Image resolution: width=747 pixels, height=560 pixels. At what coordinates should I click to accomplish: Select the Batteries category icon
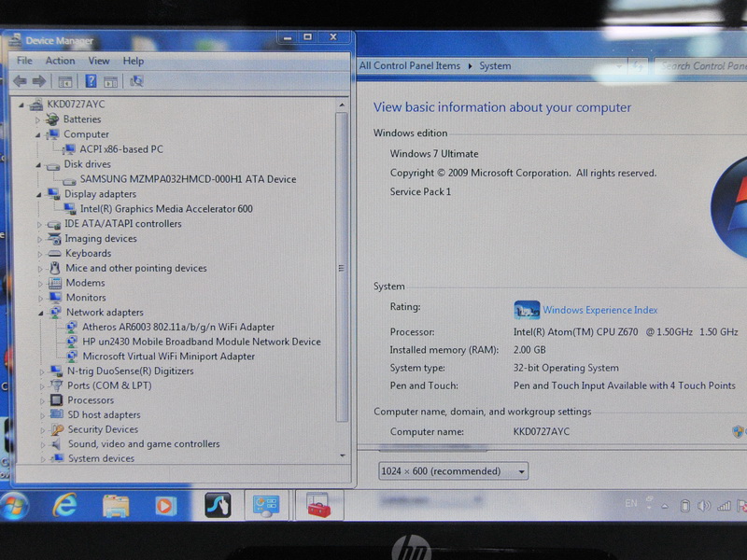click(x=52, y=119)
